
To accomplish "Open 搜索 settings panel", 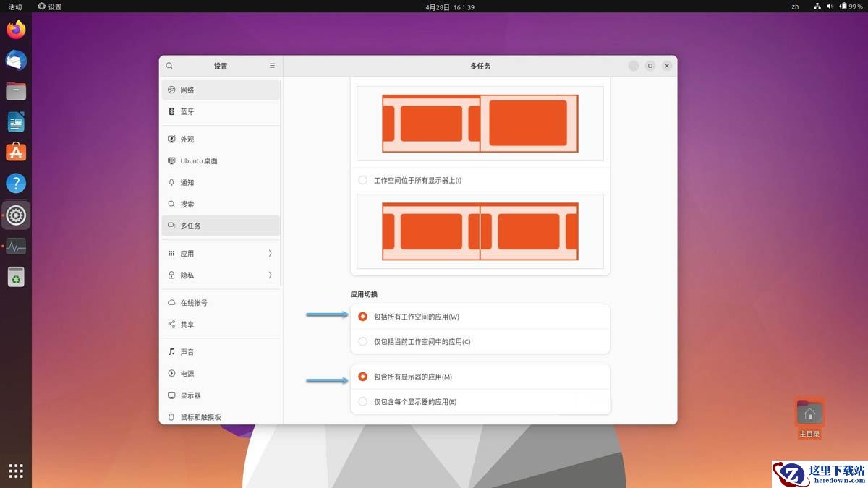I will tap(221, 204).
